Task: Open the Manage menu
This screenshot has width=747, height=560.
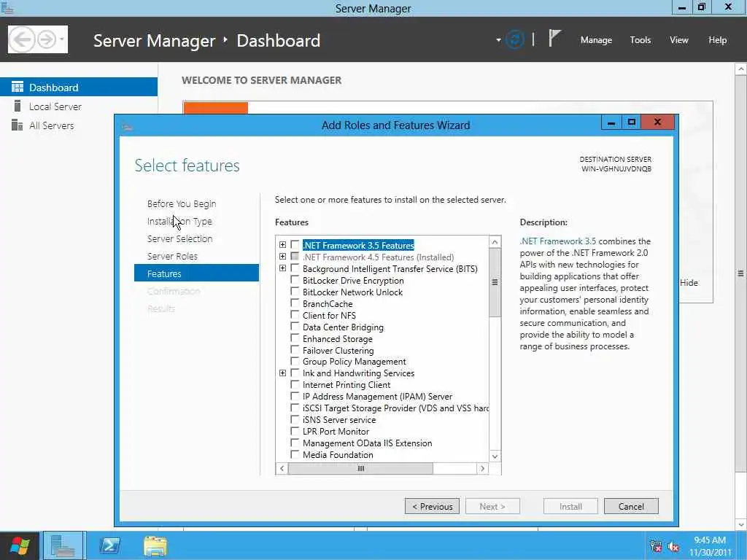Action: pyautogui.click(x=596, y=40)
